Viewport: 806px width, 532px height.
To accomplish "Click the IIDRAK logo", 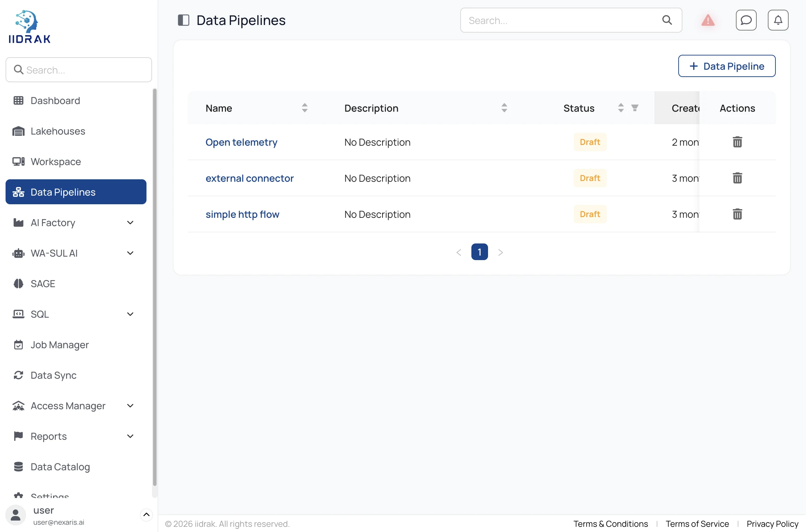I will [30, 27].
